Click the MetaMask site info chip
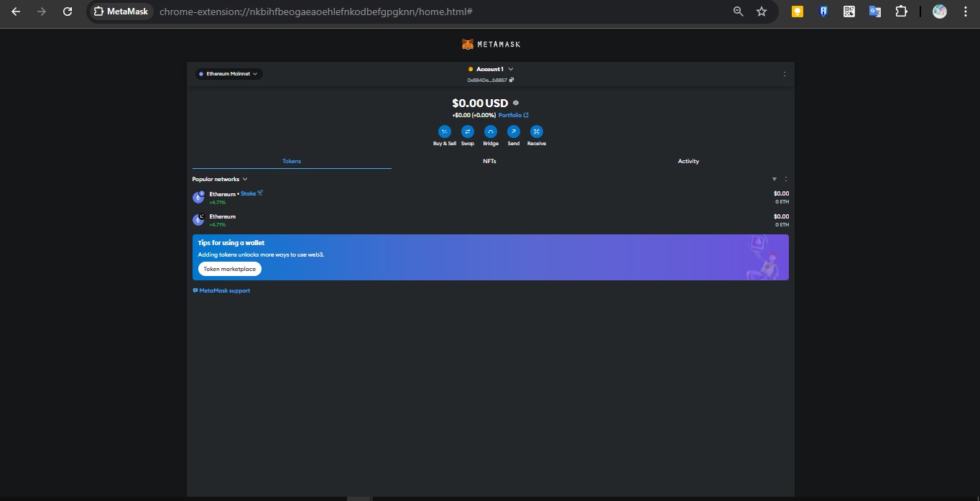 [x=121, y=12]
